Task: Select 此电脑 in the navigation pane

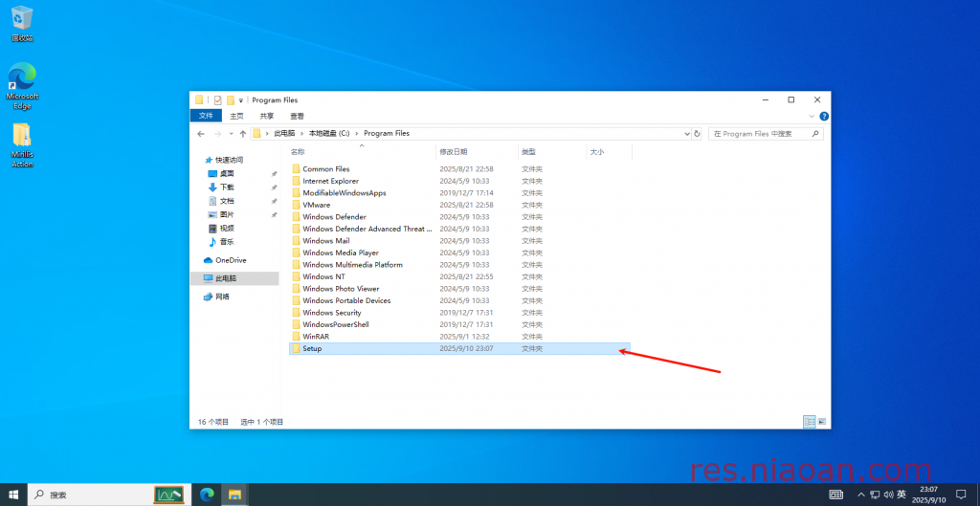Action: pos(235,278)
